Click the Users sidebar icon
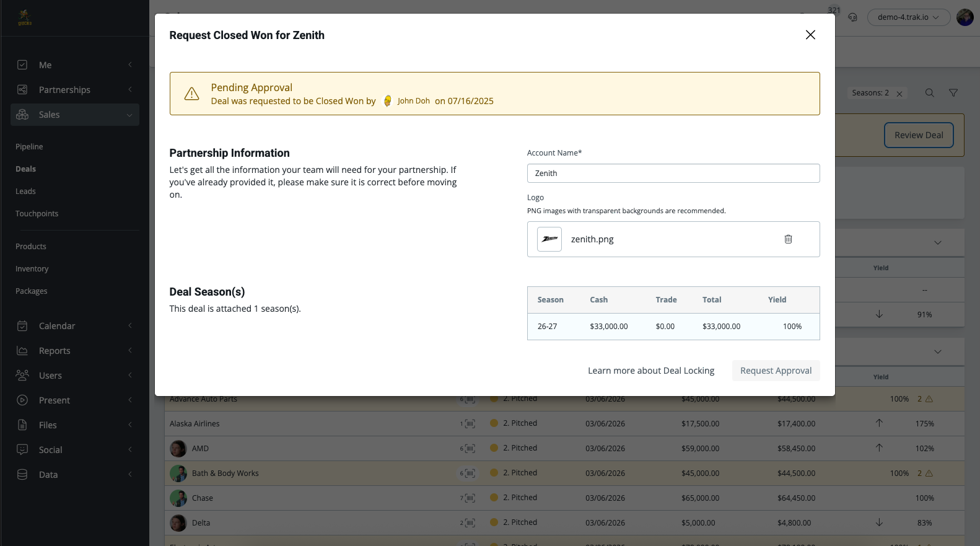The image size is (980, 546). 22,376
